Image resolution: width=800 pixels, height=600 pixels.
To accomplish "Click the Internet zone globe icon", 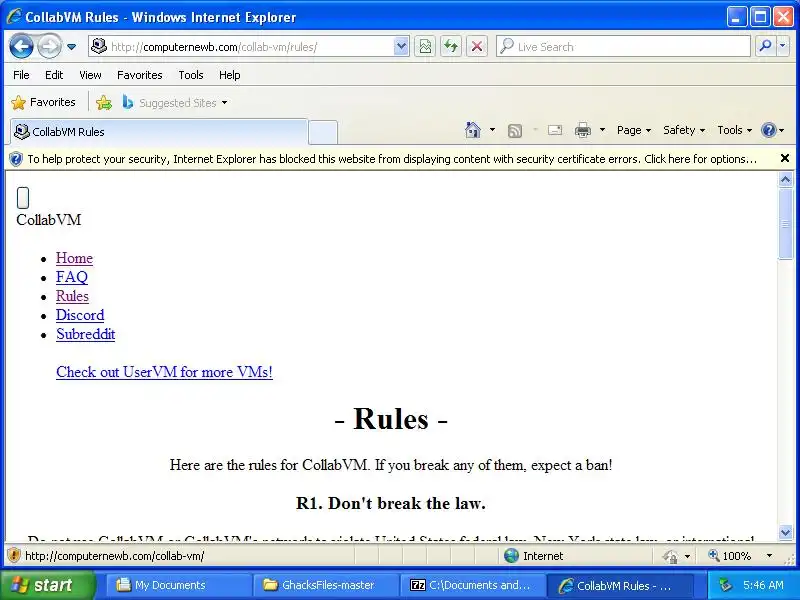I will pyautogui.click(x=511, y=555).
